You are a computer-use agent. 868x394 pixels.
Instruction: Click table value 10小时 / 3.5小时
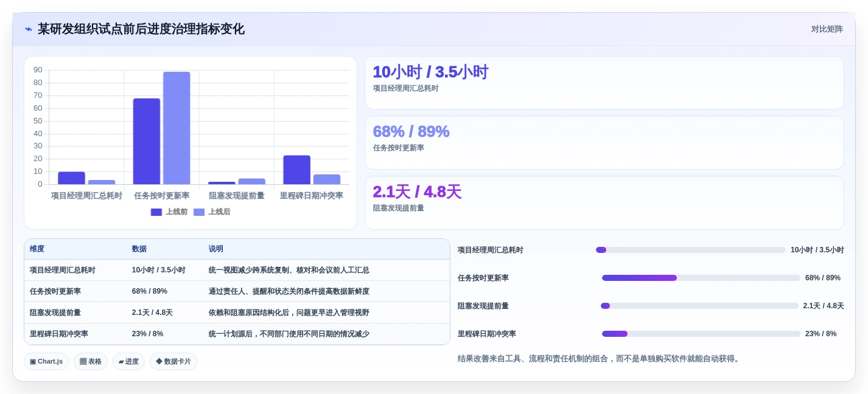tap(159, 270)
